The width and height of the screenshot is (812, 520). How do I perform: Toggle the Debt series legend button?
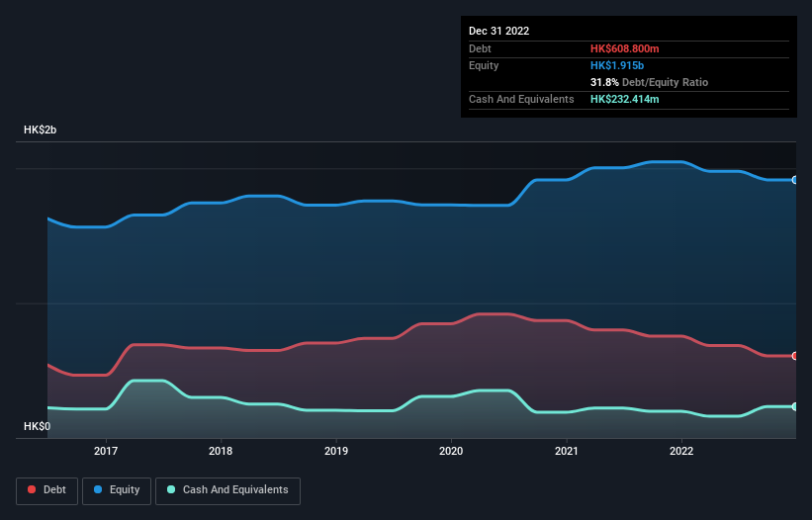point(47,490)
